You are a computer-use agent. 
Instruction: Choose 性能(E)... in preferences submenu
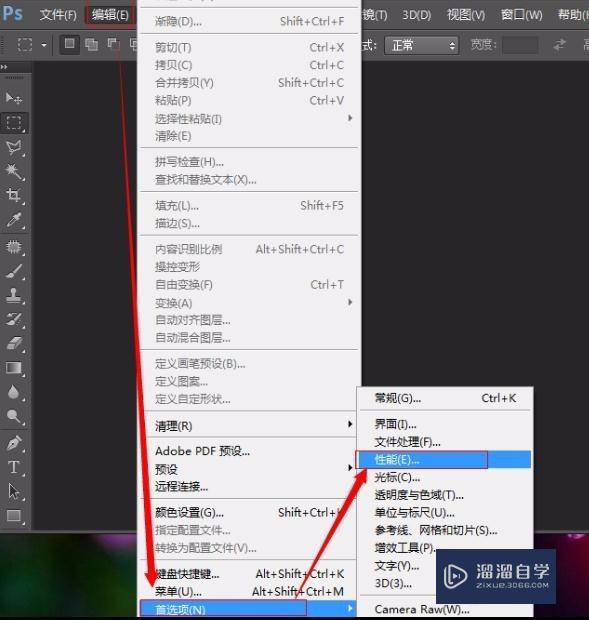point(444,459)
